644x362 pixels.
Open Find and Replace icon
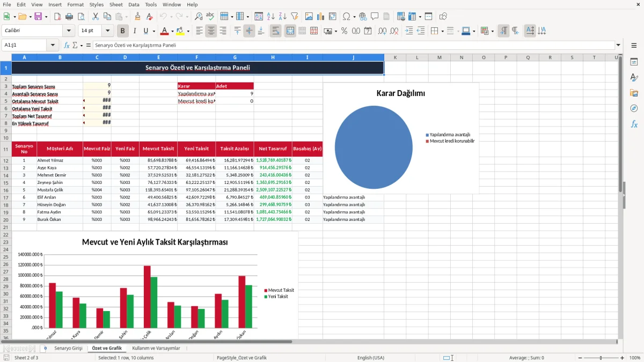(x=199, y=17)
